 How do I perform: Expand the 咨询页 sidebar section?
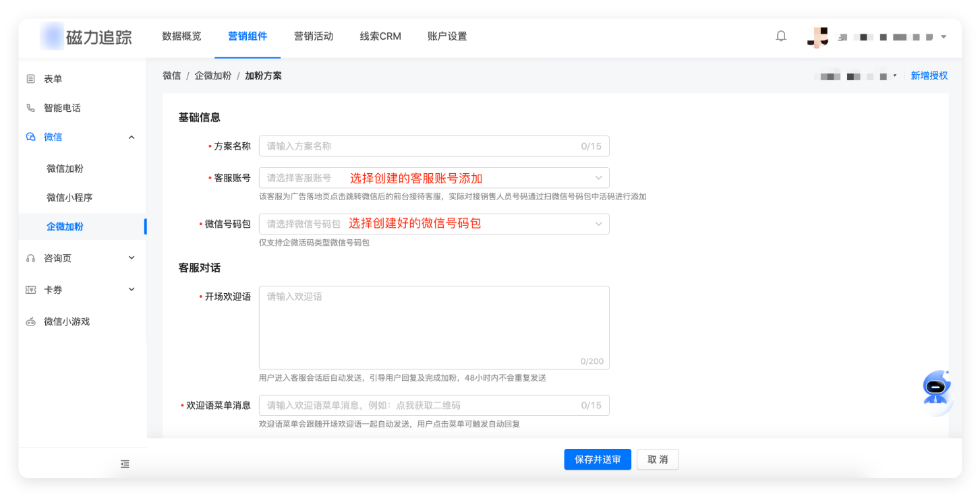[132, 257]
